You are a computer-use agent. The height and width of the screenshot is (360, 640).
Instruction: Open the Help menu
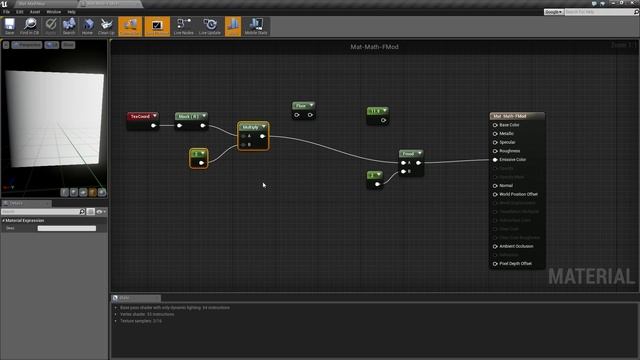pyautogui.click(x=71, y=12)
